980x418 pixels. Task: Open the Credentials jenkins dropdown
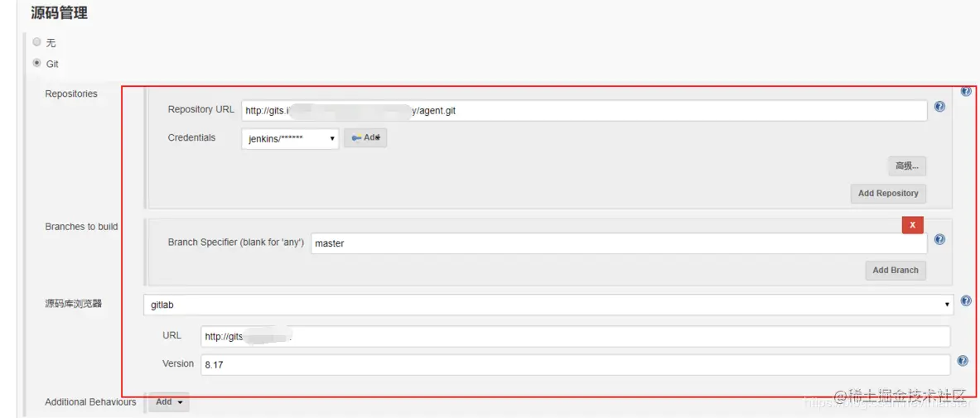(x=290, y=139)
